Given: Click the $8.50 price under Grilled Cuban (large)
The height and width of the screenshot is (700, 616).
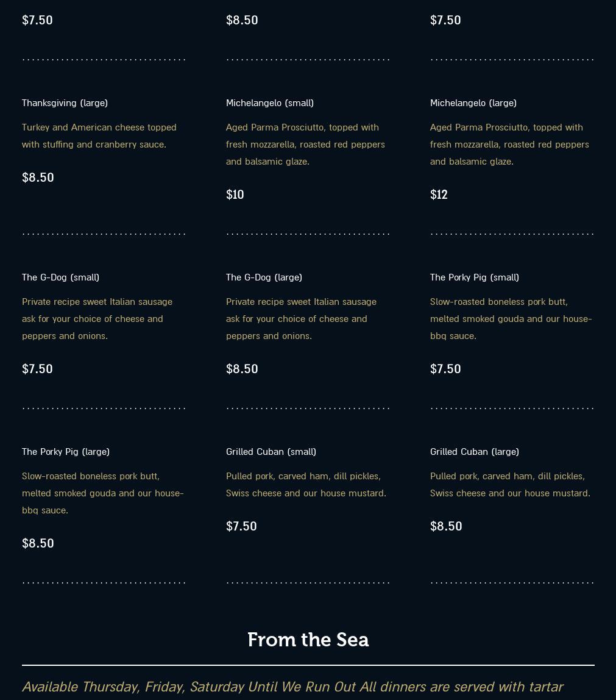Looking at the screenshot, I should pos(446,526).
